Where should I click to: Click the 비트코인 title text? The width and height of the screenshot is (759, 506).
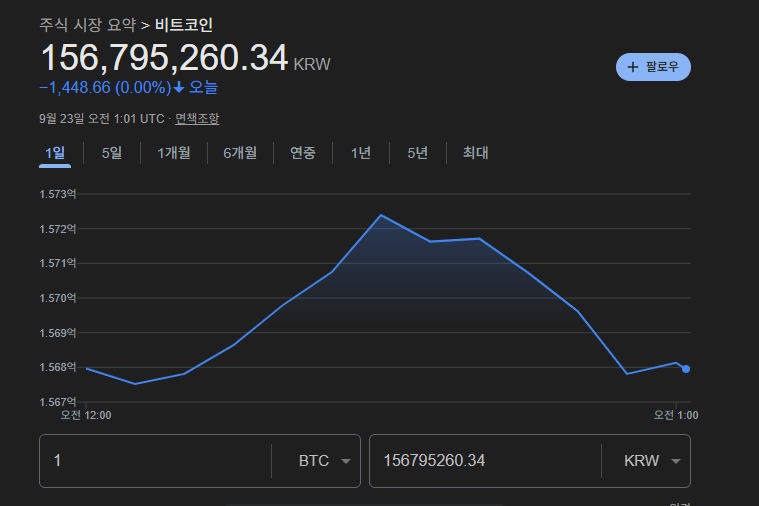point(184,25)
